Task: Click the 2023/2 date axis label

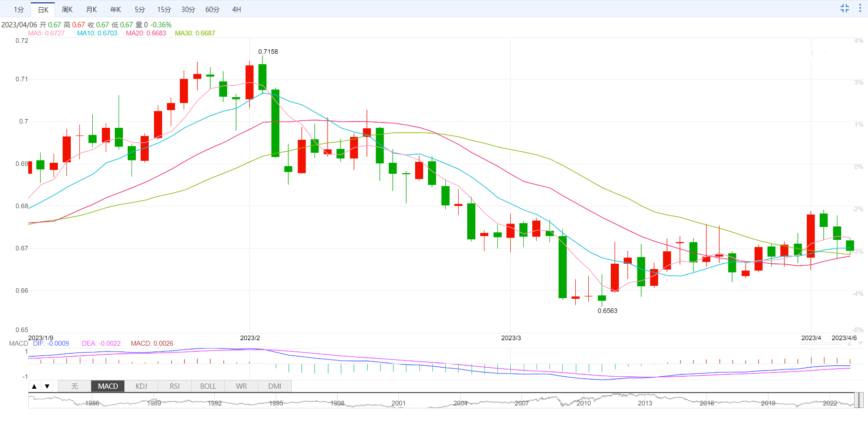Action: coord(250,338)
